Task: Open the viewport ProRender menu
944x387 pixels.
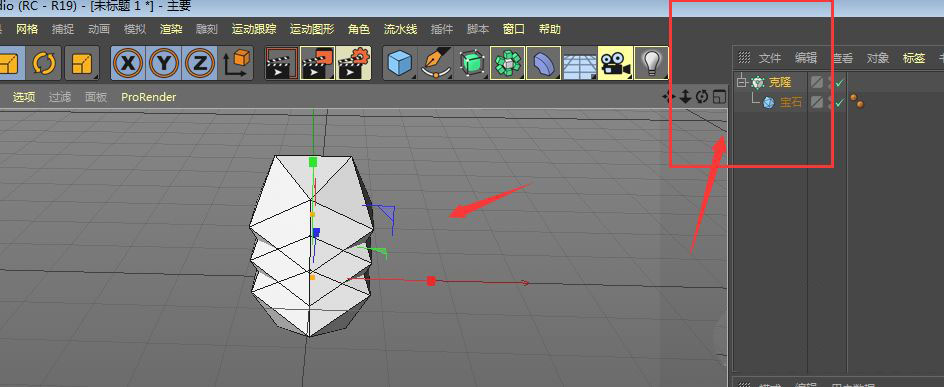Action: 149,97
